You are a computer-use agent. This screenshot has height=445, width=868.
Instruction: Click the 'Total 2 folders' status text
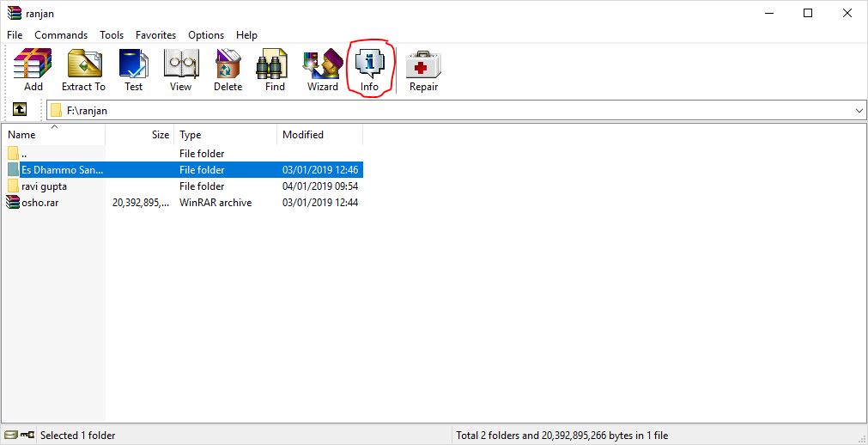[561, 436]
